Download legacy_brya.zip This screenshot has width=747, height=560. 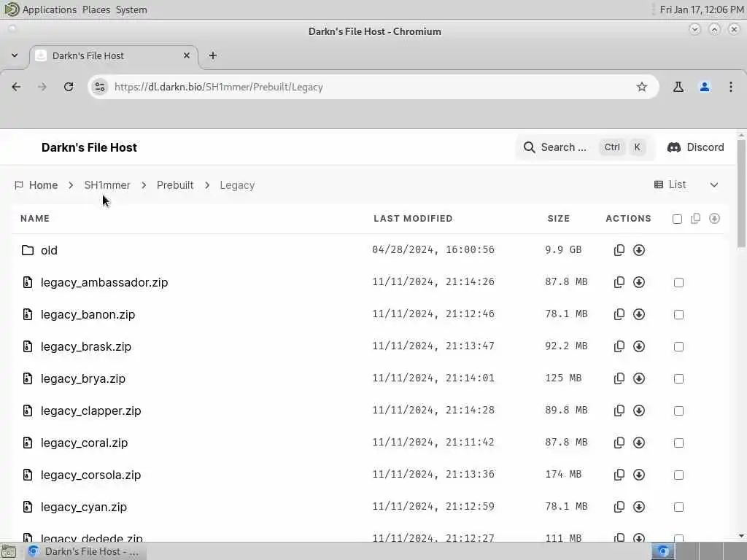pos(639,378)
